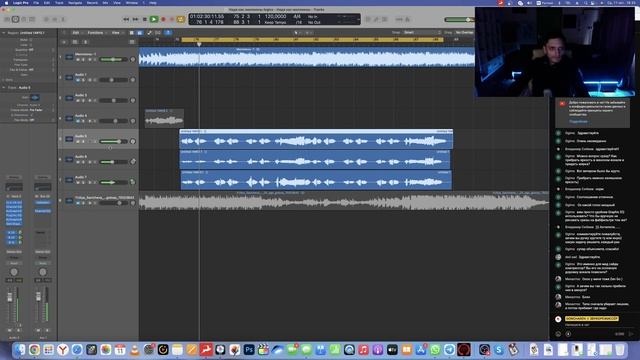Open the emoji picker in chat
This screenshot has height=360, width=640.
point(558,334)
